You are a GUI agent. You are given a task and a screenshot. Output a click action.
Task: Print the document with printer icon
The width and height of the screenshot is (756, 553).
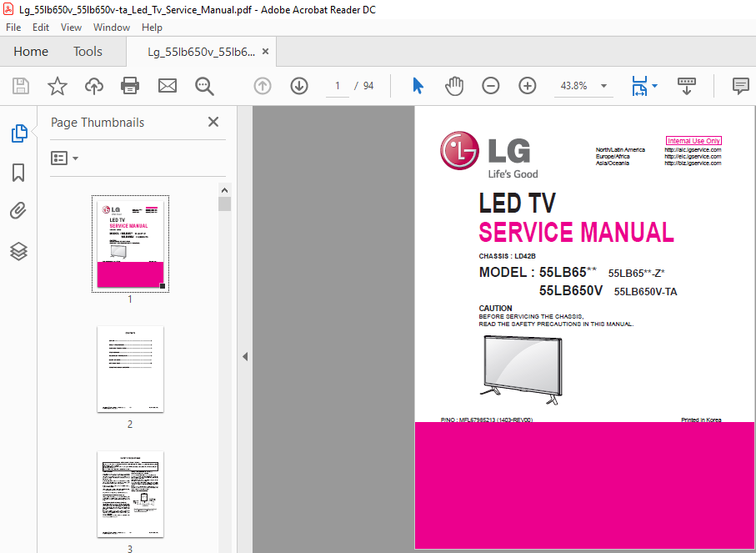[130, 87]
